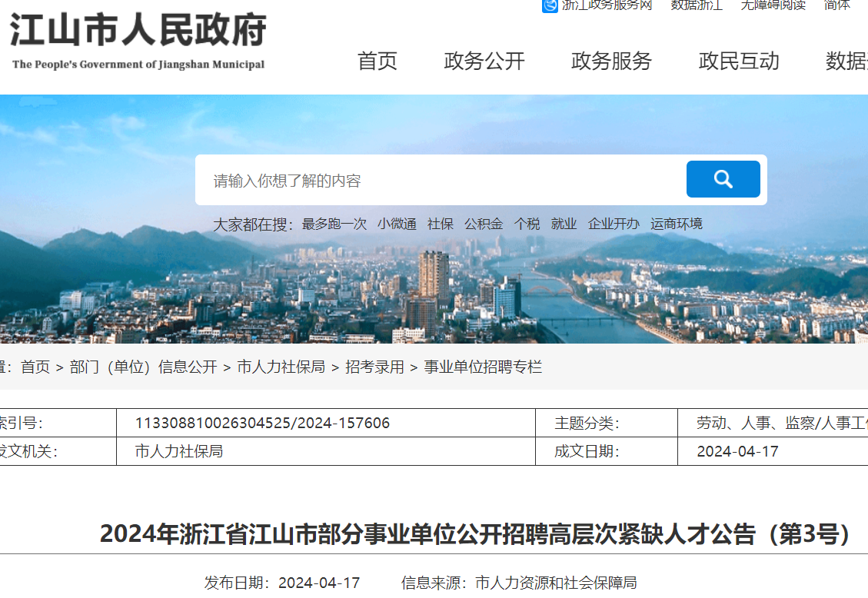Select the 小微通 popular search term
Image resolution: width=868 pixels, height=598 pixels.
pos(397,224)
